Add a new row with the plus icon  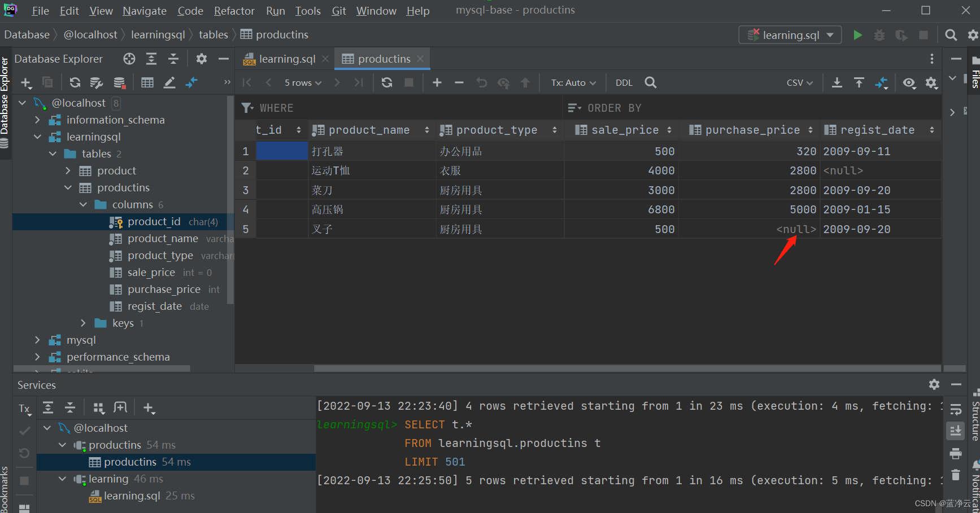437,82
